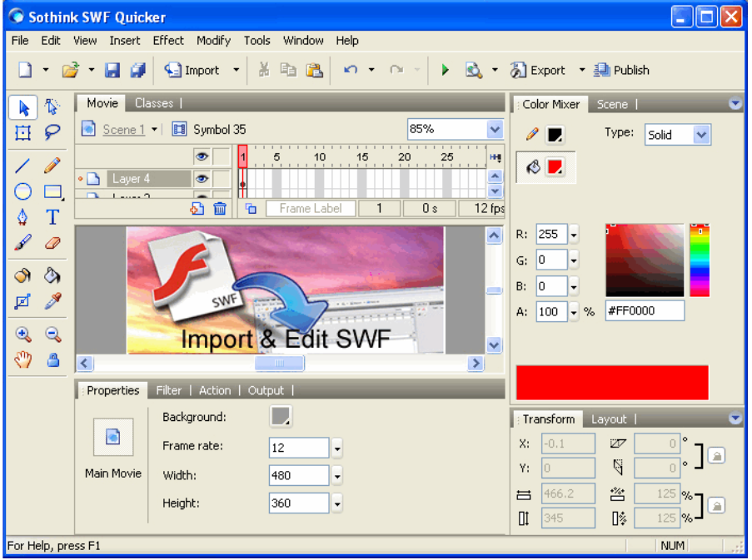Click the New document icon
The width and height of the screenshot is (752, 560).
click(x=25, y=70)
